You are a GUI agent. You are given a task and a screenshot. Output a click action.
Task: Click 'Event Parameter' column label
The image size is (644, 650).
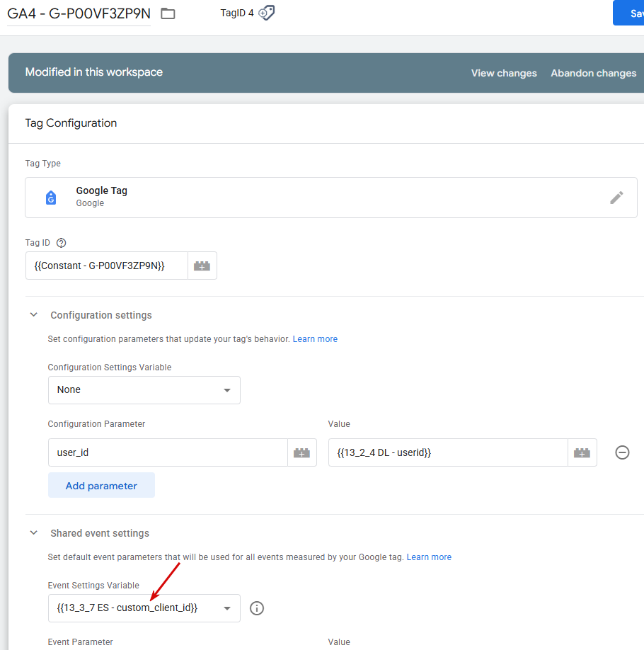(x=81, y=642)
